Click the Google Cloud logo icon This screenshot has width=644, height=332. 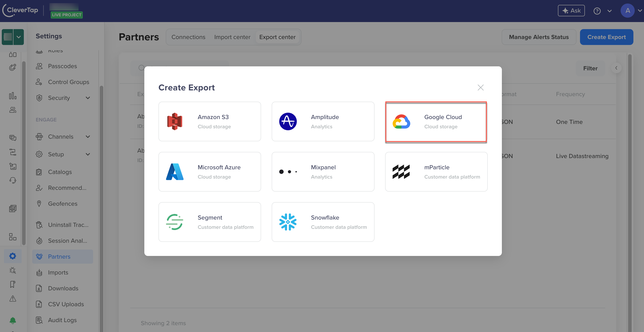pos(401,122)
